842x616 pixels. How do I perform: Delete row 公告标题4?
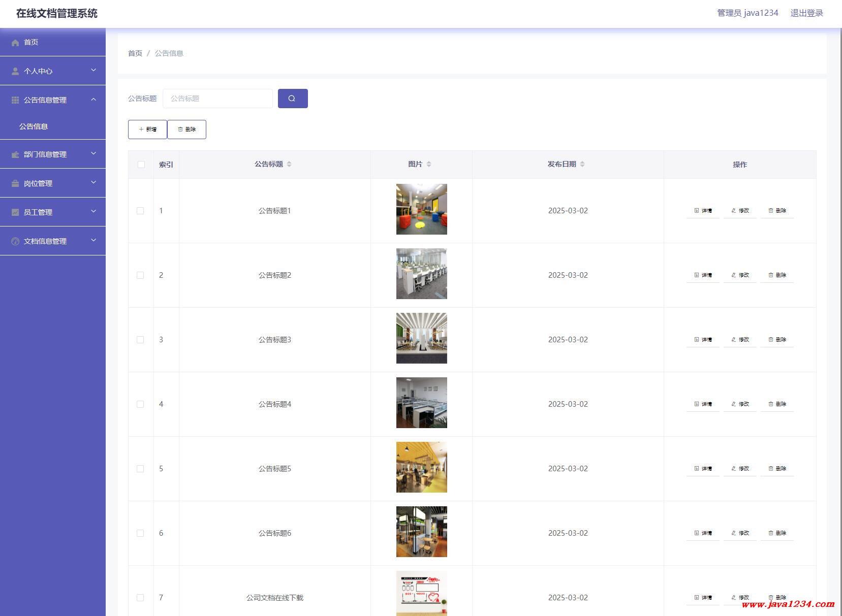point(777,404)
